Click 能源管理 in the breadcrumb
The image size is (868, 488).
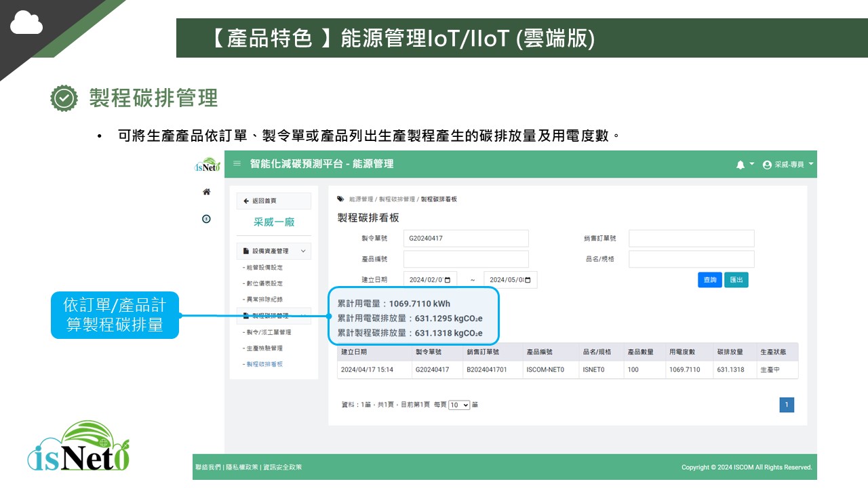(361, 199)
